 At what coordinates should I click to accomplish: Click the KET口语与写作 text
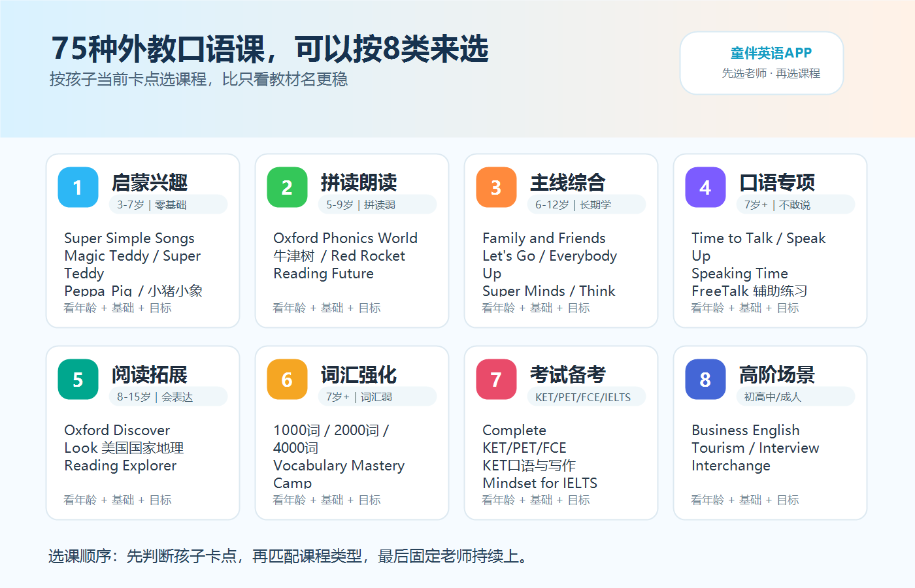(x=529, y=466)
